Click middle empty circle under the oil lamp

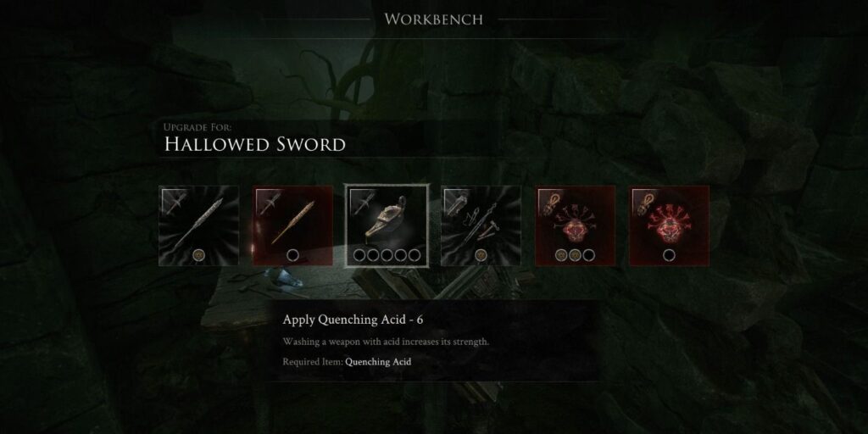point(387,255)
